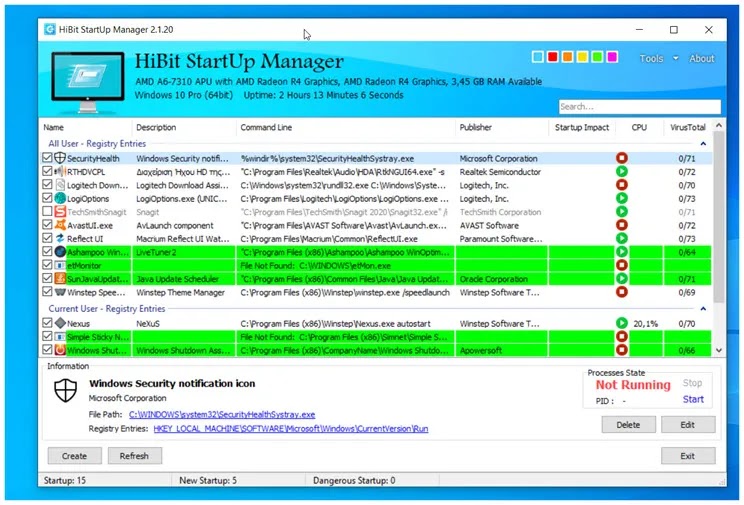Sort by the Startup Impact column header
The width and height of the screenshot is (744, 505).
(582, 127)
